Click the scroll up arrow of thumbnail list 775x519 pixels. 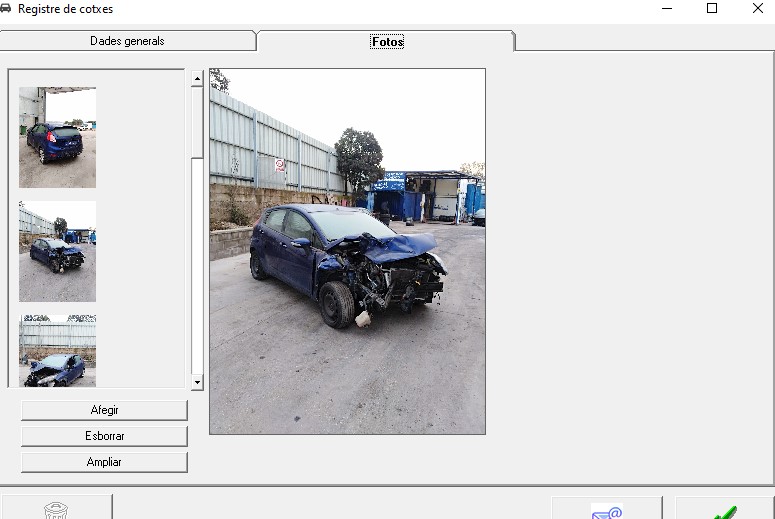tap(197, 78)
